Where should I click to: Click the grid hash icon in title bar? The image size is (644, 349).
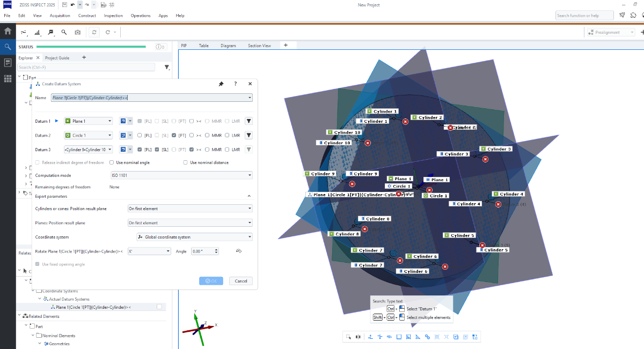(x=112, y=5)
